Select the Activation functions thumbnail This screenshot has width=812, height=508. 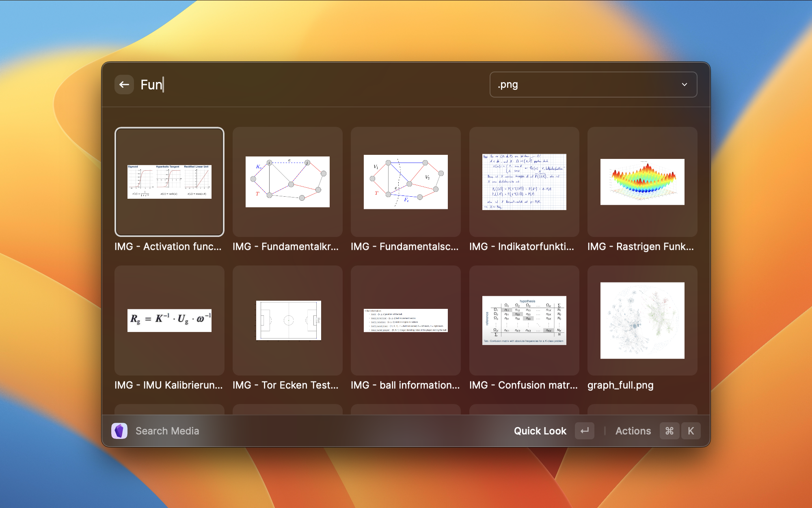pyautogui.click(x=169, y=182)
